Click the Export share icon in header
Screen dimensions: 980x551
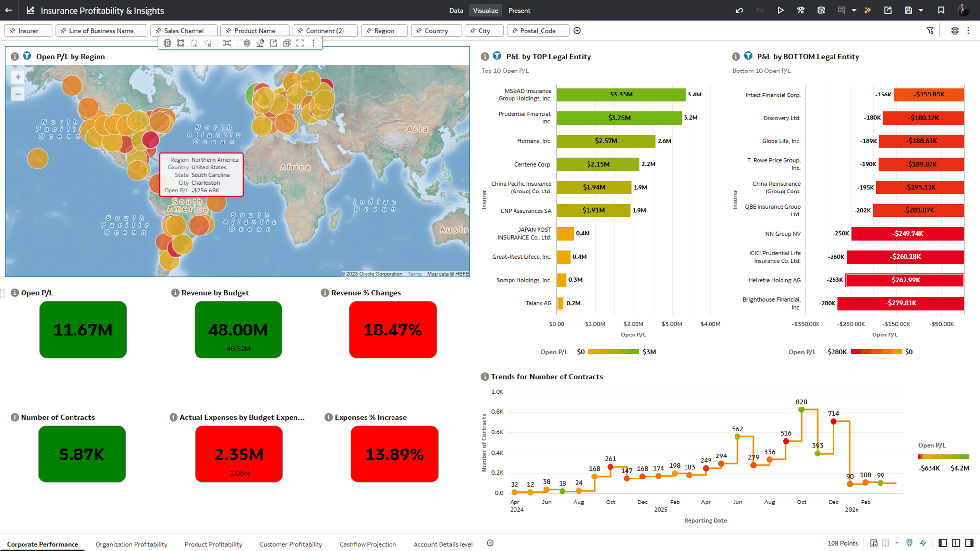click(888, 10)
